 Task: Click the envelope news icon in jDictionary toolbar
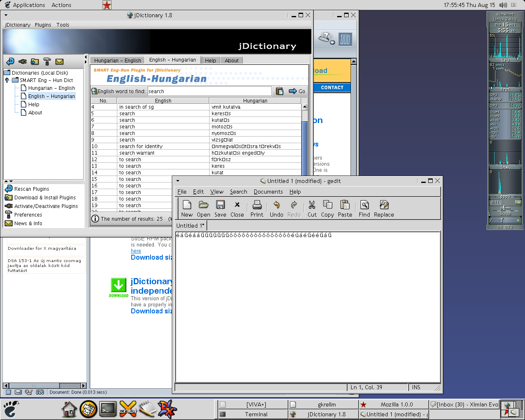59,62
